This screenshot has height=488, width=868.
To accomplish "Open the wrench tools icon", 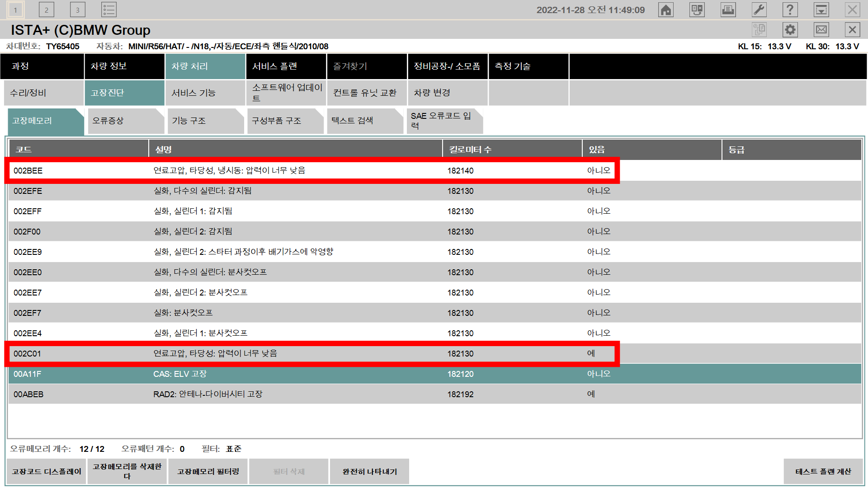I will pyautogui.click(x=759, y=10).
